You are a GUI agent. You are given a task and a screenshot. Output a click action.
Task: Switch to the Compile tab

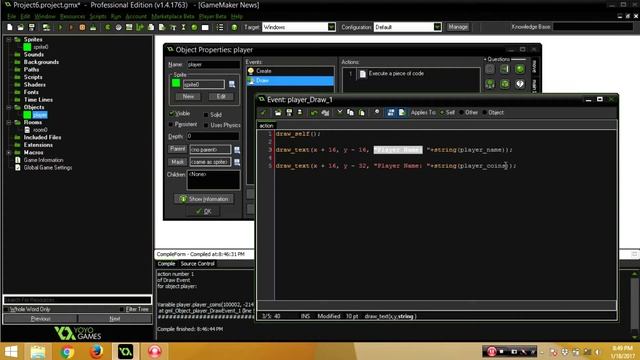(166, 264)
